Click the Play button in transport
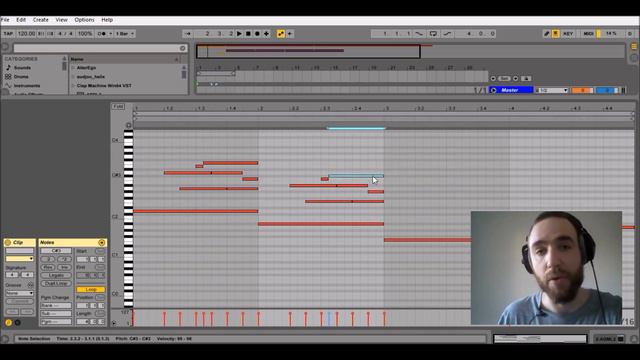The height and width of the screenshot is (360, 640). pos(239,34)
